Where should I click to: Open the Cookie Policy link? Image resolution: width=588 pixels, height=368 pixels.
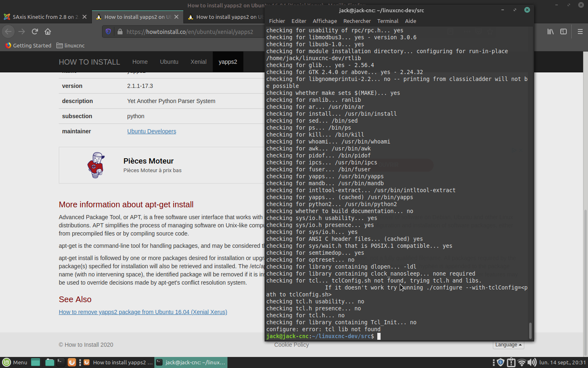click(292, 345)
